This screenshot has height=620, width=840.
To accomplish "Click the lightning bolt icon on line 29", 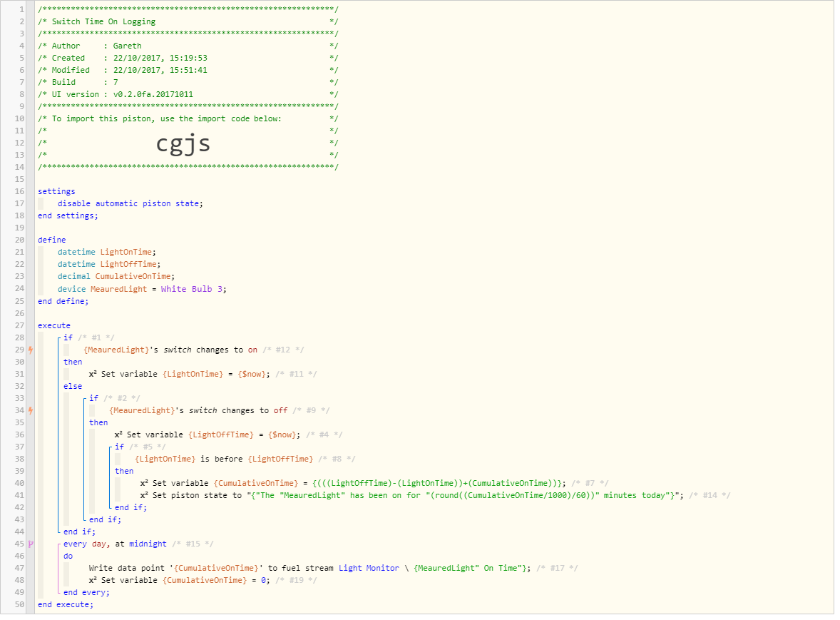I will pos(31,350).
